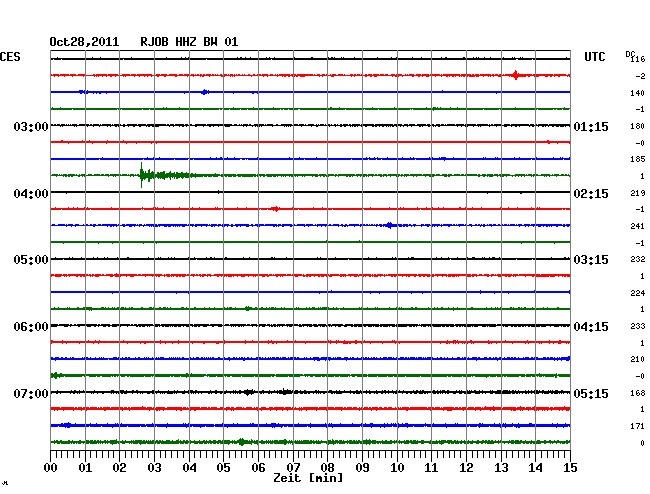
Task: Select minute tick label 12
Action: (x=466, y=468)
